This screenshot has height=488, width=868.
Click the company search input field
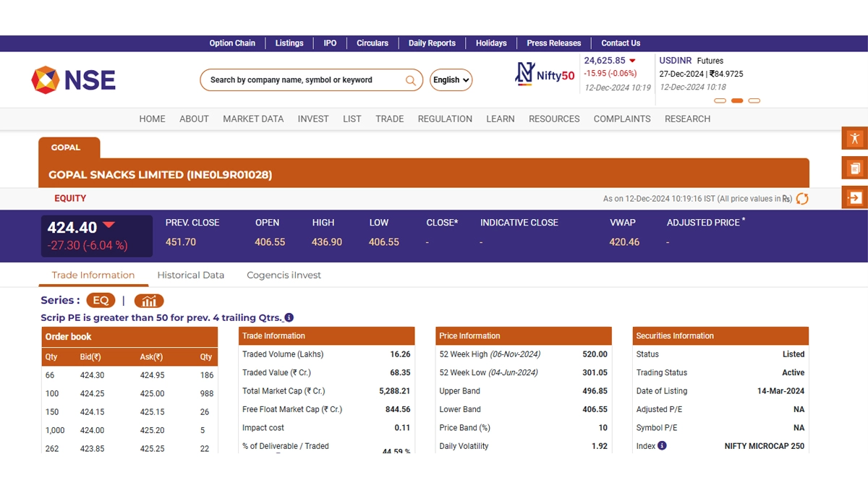tap(304, 80)
